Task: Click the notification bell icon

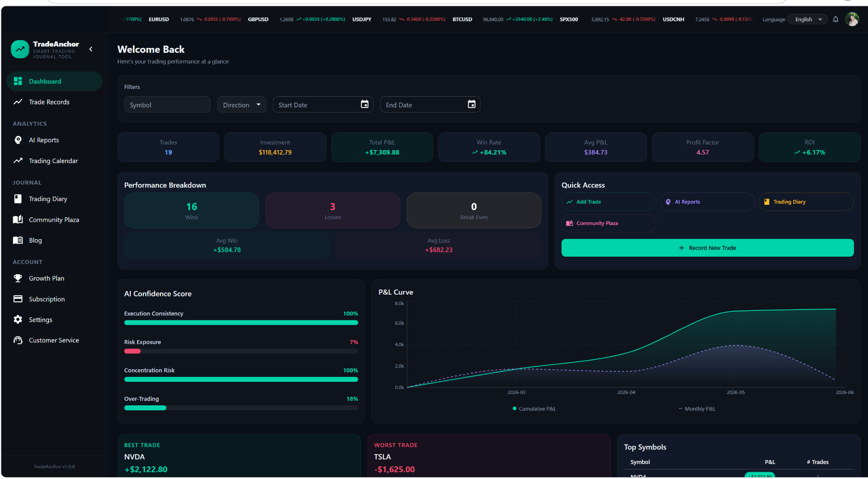Action: (835, 19)
